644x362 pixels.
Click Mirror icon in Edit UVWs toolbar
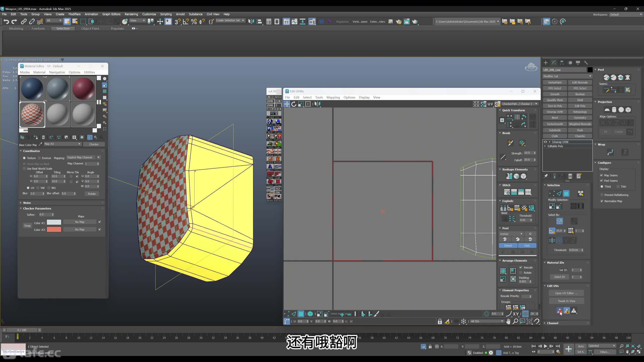tap(317, 104)
